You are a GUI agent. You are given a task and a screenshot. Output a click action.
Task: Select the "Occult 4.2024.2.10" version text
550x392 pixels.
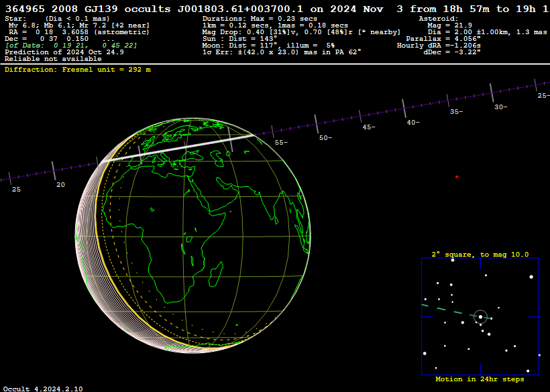click(x=44, y=389)
